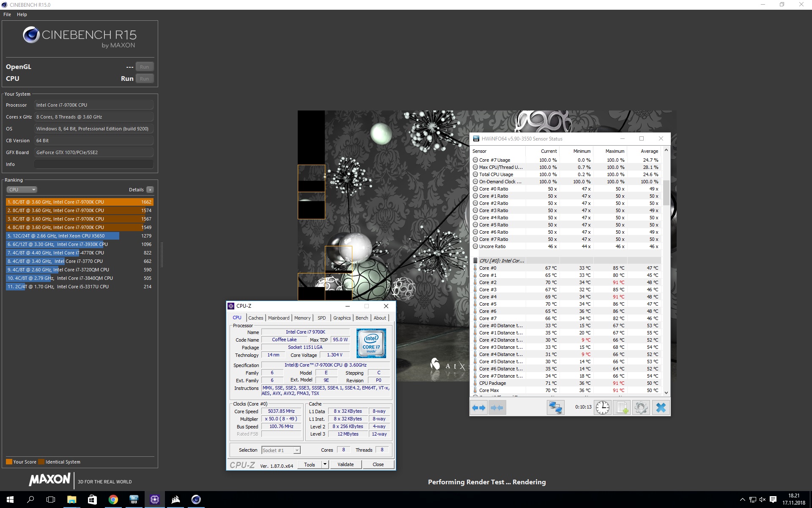Click network tray icon
Viewport: 812px width, 508px height.
point(752,500)
